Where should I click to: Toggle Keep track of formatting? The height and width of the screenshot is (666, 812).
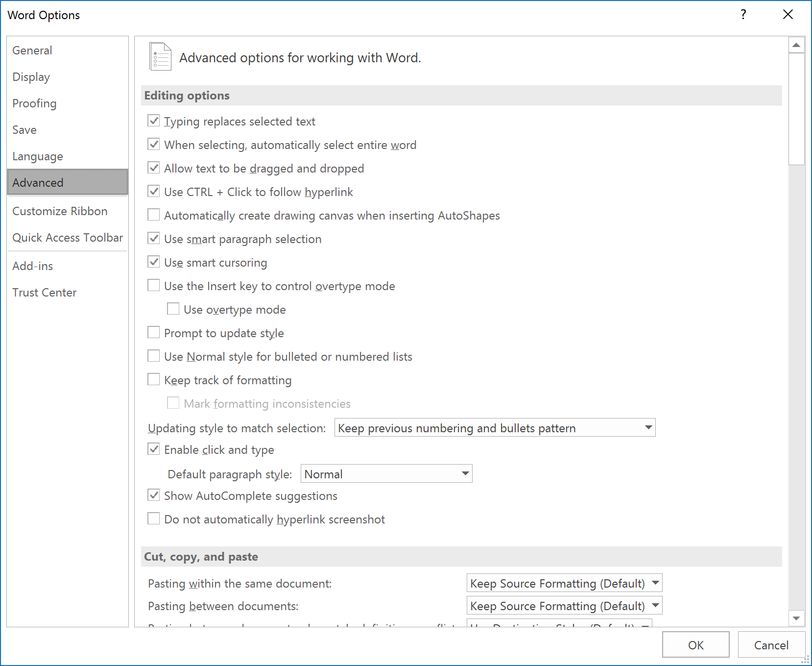point(154,380)
